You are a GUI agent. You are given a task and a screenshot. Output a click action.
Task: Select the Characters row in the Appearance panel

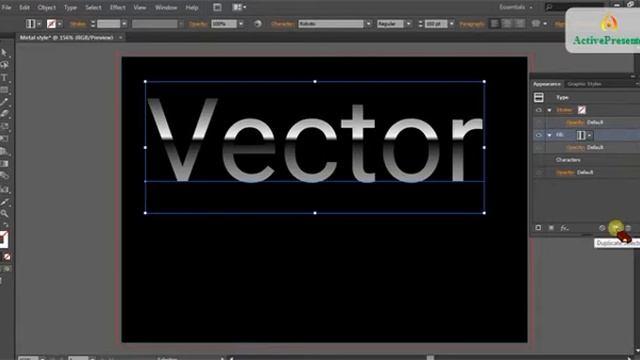pos(587,160)
